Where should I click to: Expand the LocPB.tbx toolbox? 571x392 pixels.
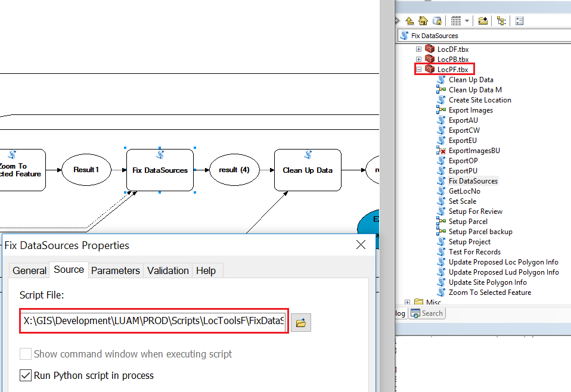[x=419, y=60]
